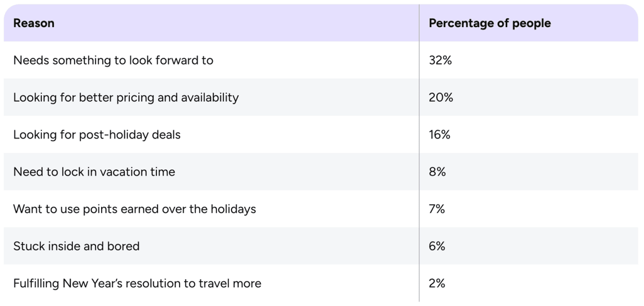This screenshot has height=306, width=644.
Task: Click the vertical column divider line
Action: click(x=419, y=153)
